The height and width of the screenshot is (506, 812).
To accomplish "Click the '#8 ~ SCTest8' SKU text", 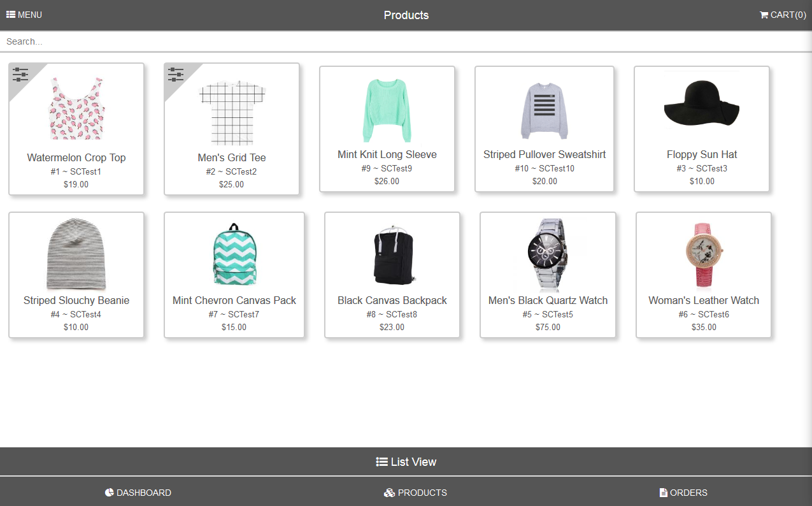I will pos(392,314).
